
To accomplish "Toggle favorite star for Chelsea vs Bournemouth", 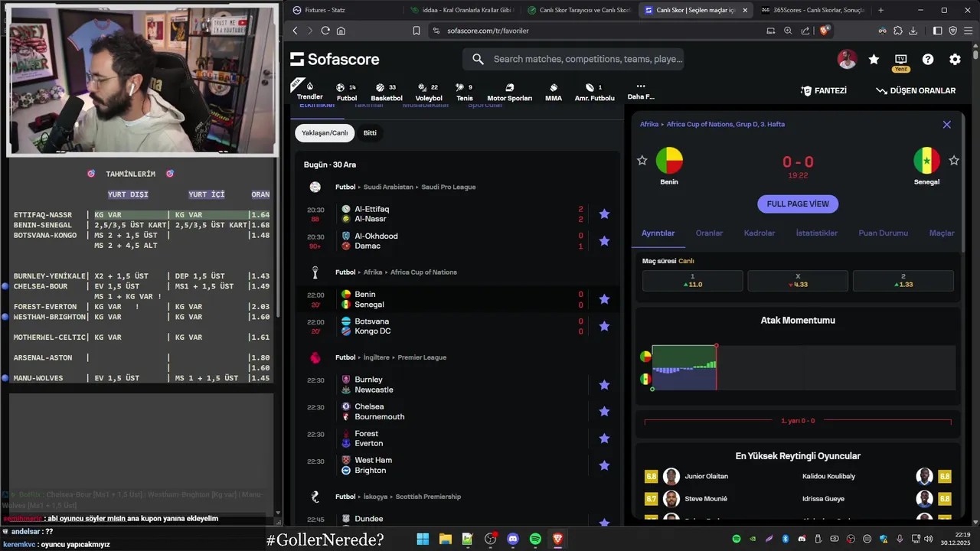I will (x=604, y=412).
